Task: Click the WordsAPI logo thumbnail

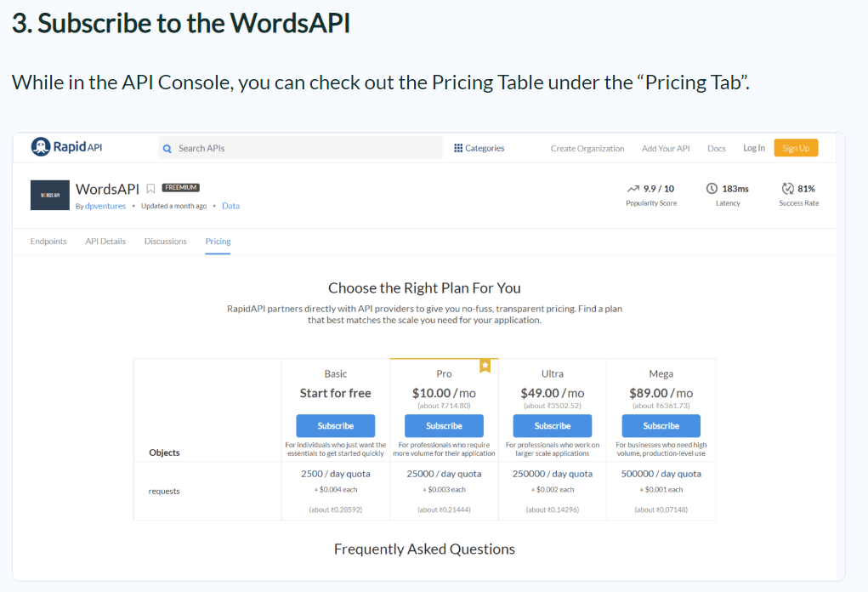Action: (49, 195)
